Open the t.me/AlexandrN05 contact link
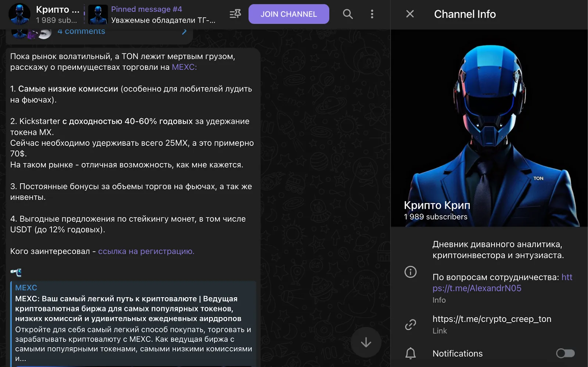The height and width of the screenshot is (367, 588). coord(502,282)
